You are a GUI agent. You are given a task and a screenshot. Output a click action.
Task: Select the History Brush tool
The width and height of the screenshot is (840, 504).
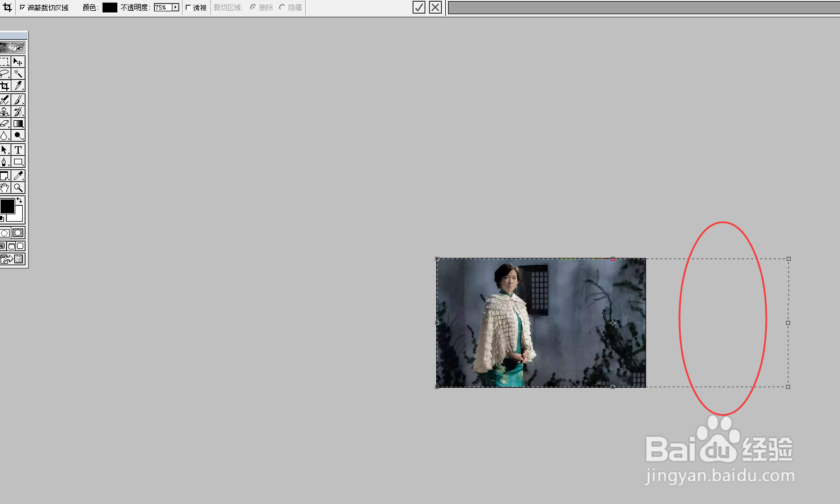(x=18, y=112)
